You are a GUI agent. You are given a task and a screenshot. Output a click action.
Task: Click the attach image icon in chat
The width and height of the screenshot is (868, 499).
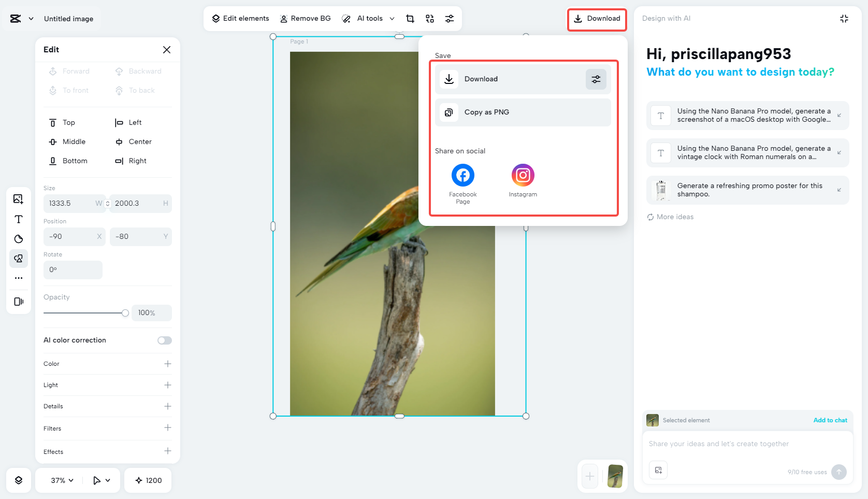click(x=658, y=471)
